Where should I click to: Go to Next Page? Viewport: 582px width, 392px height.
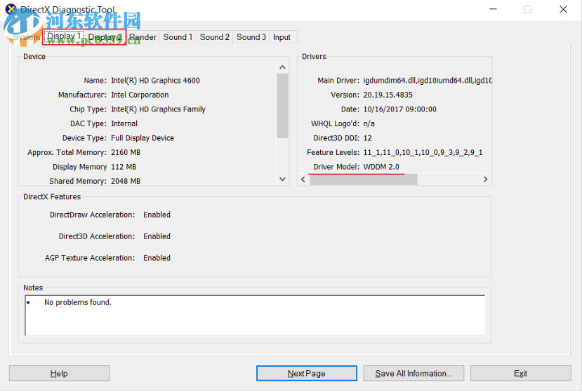[307, 373]
